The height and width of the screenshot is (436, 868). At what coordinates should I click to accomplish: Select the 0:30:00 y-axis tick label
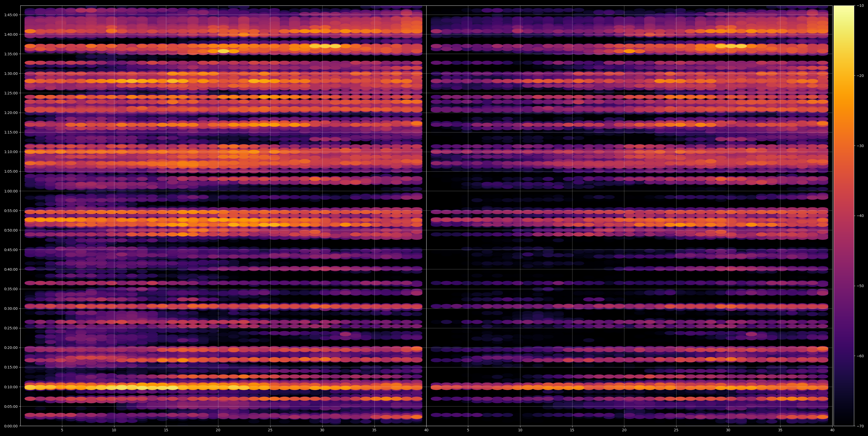click(x=11, y=308)
